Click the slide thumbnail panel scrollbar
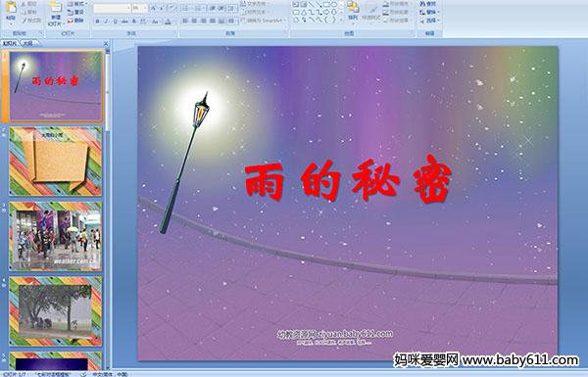588x377 pixels. click(108, 209)
